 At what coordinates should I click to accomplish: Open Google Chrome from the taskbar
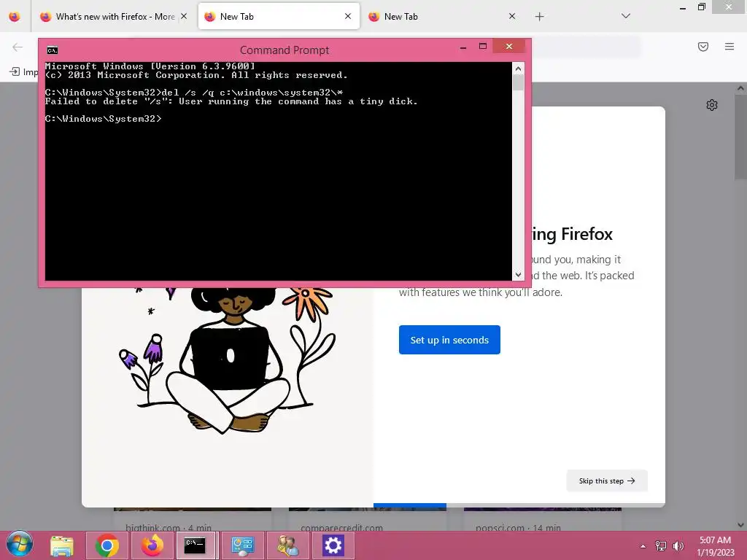107,545
